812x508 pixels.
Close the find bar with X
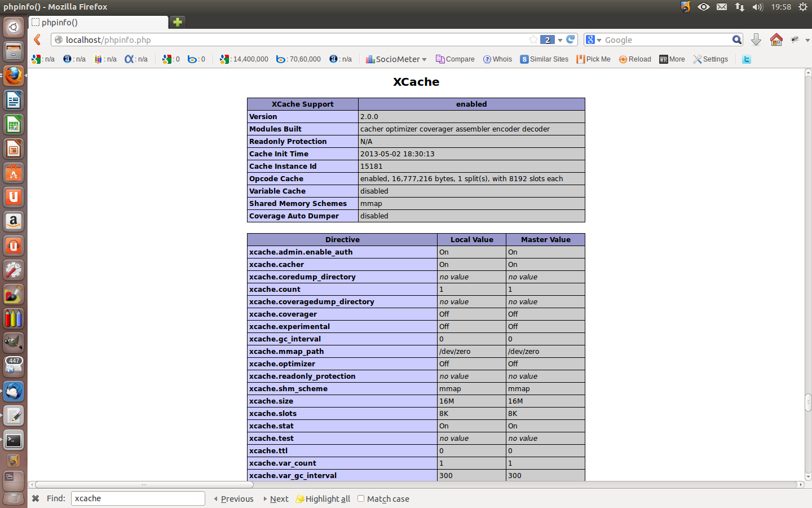[36, 498]
